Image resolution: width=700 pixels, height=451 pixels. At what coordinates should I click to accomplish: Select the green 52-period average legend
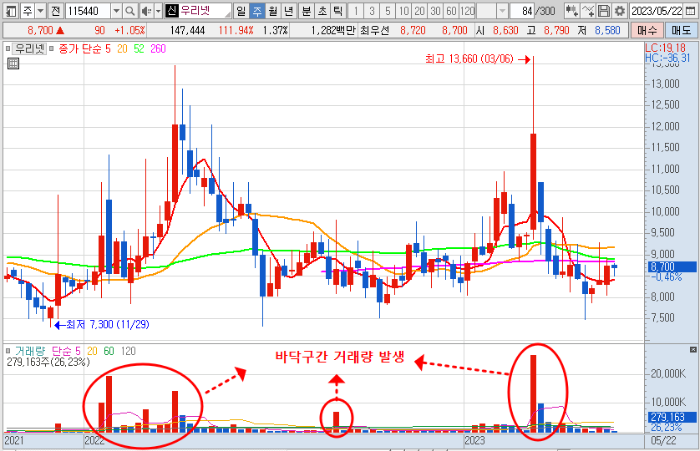(x=139, y=49)
